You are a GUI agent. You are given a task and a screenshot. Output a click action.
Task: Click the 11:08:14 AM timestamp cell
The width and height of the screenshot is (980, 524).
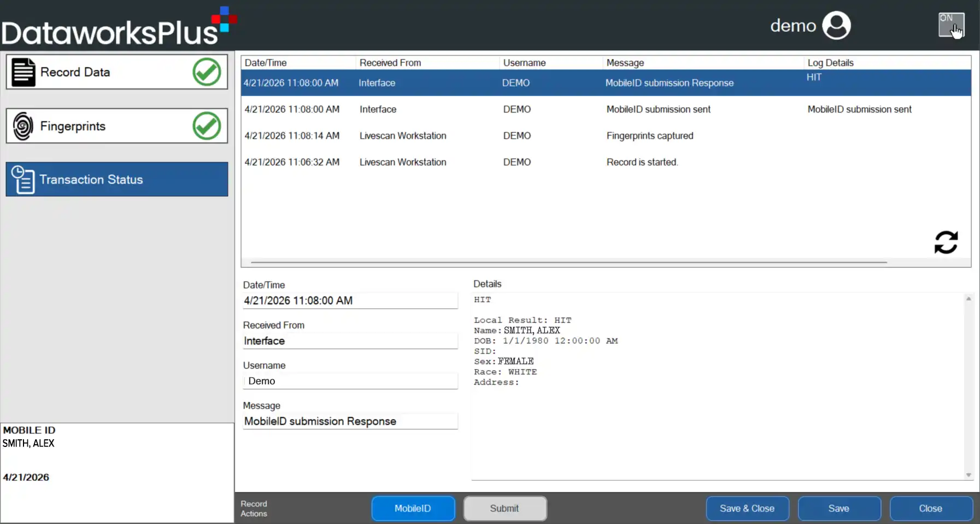pos(292,136)
